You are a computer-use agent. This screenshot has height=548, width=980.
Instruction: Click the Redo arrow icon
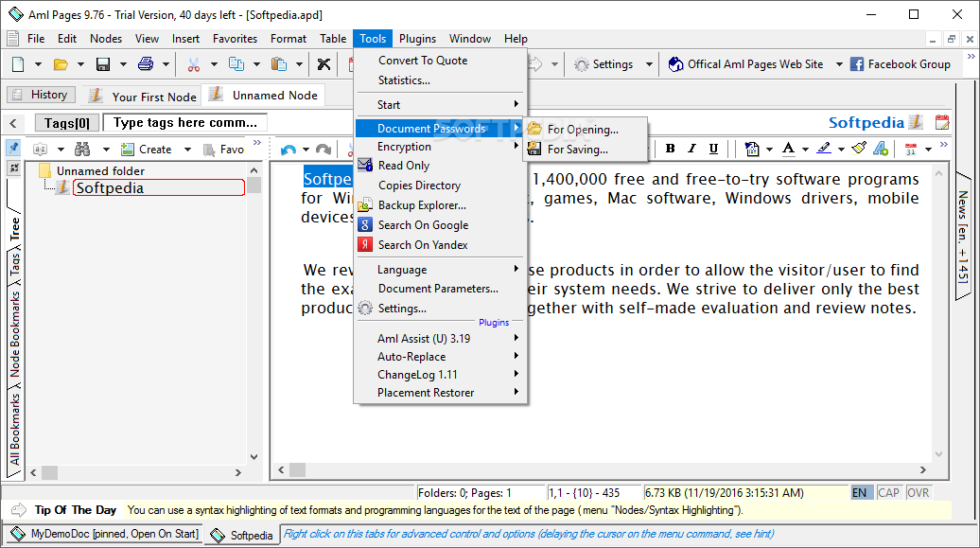(324, 150)
